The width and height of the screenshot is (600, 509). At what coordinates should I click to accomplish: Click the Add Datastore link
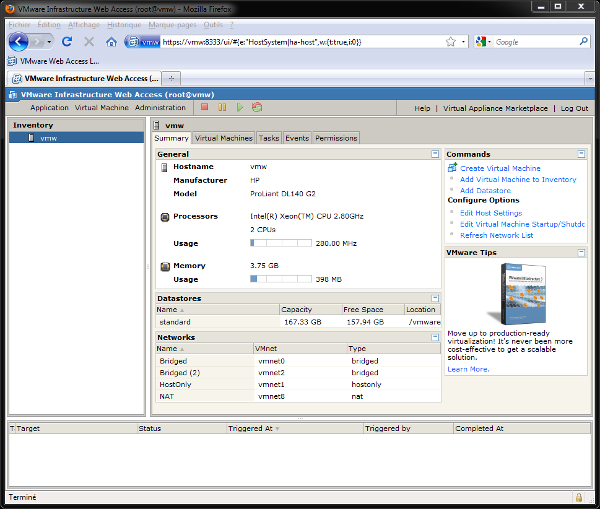(x=485, y=190)
